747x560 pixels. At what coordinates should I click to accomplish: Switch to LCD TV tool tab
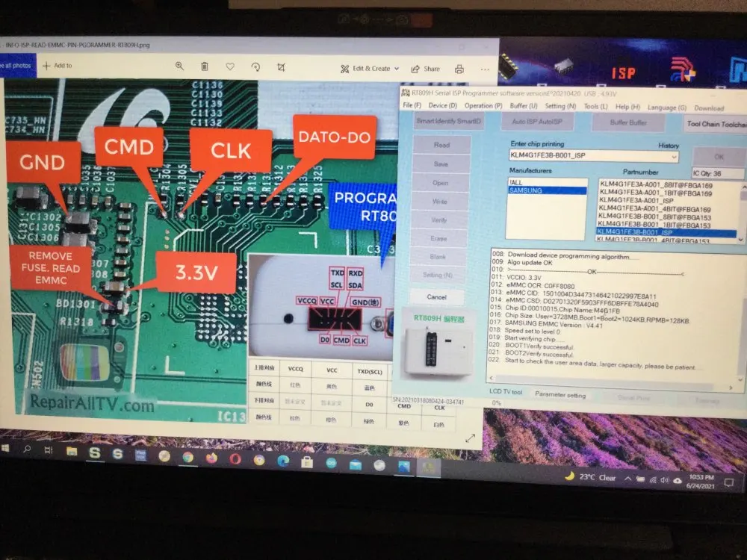[x=506, y=391]
